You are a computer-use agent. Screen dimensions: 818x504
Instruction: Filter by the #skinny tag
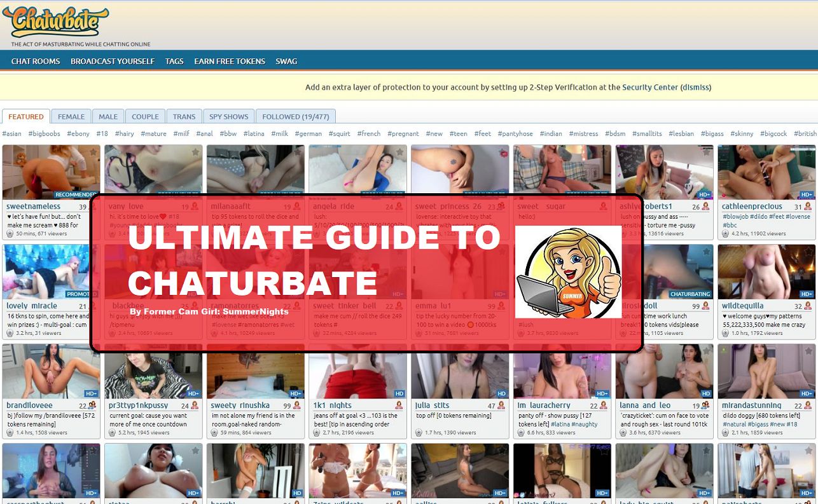tap(742, 134)
